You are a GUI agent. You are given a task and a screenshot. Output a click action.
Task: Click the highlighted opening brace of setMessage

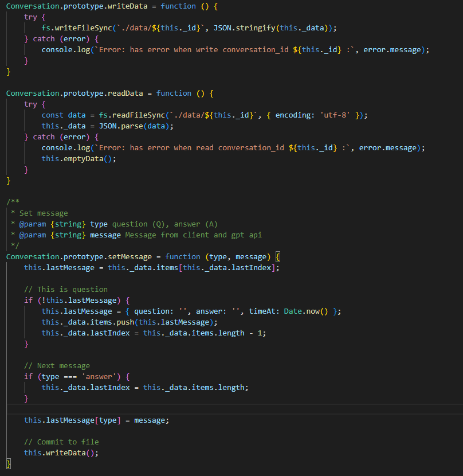[277, 257]
